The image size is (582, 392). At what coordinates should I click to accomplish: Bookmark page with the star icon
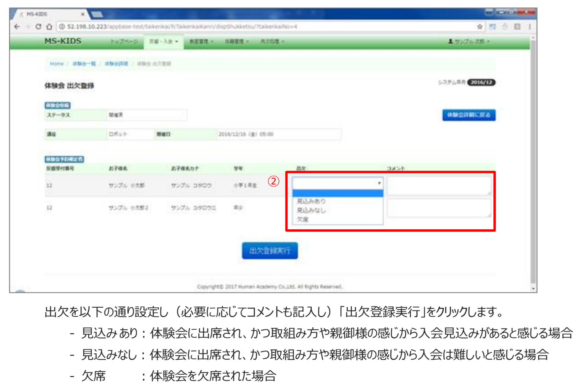[x=480, y=27]
